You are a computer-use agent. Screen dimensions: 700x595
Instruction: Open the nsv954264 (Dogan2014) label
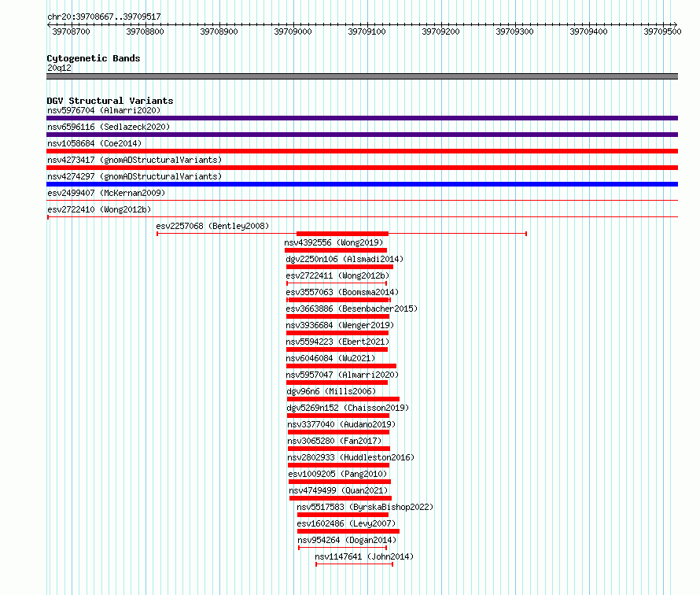pyautogui.click(x=347, y=540)
